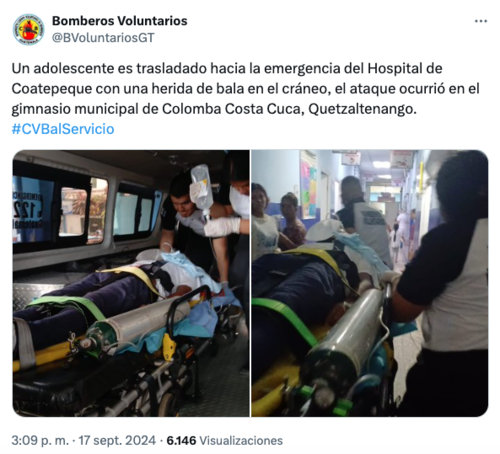Open the @BVoluntariosGT handle link
This screenshot has width=500, height=454.
click(x=103, y=38)
